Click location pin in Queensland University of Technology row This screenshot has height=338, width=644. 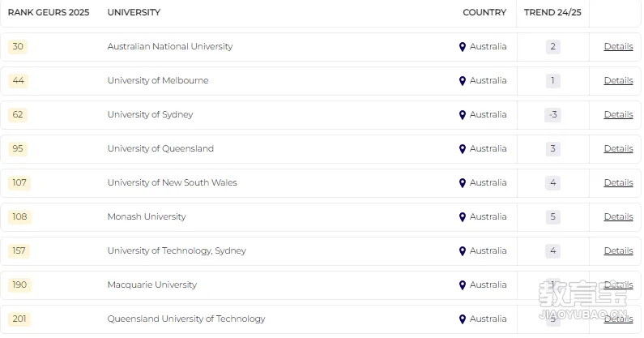pyautogui.click(x=462, y=319)
